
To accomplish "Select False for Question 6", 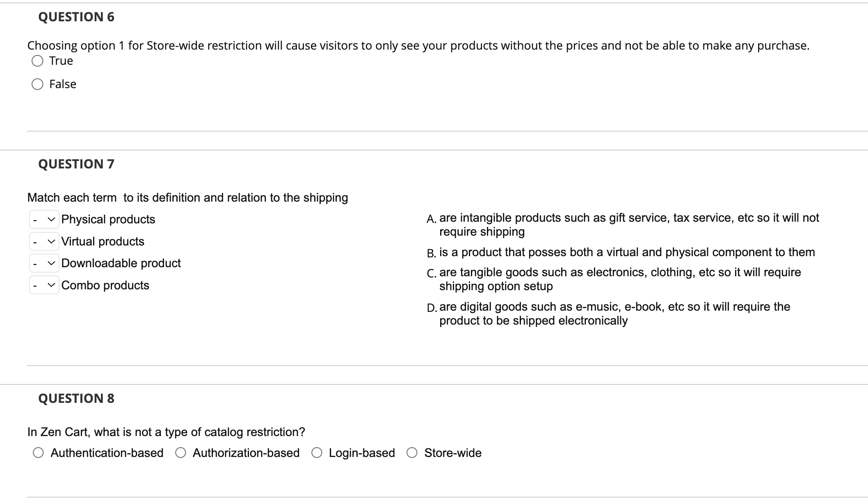I will 37,84.
